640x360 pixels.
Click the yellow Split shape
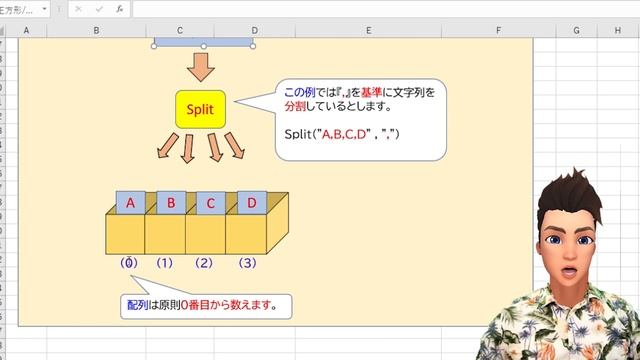pos(200,109)
